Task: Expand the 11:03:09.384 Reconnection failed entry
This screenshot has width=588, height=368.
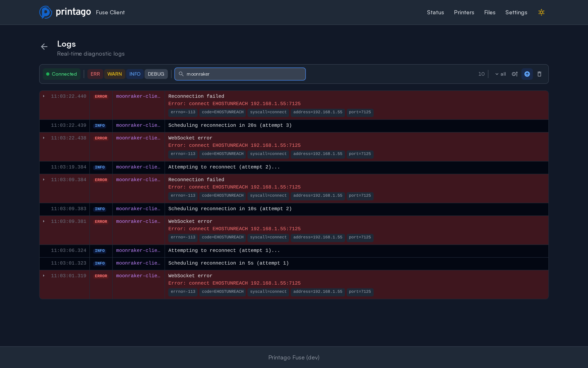Action: coord(44,180)
